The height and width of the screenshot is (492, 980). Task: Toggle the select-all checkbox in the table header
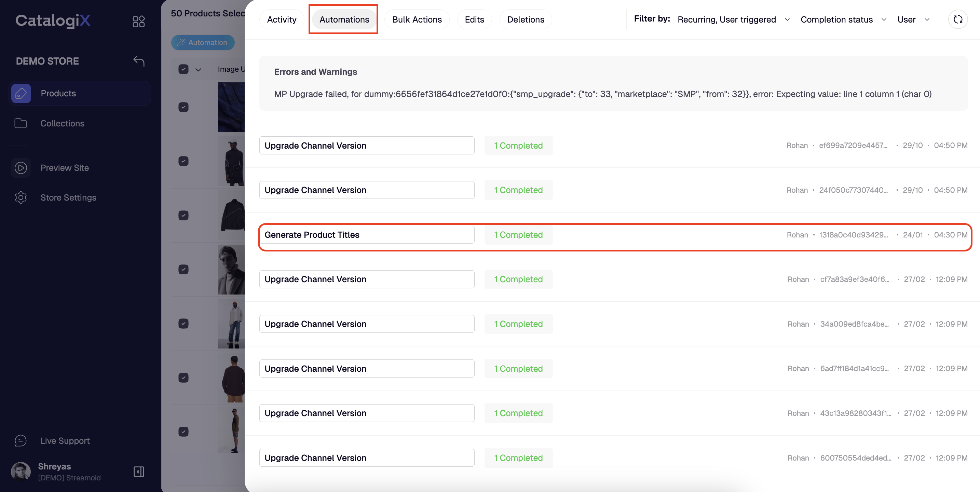pos(183,69)
